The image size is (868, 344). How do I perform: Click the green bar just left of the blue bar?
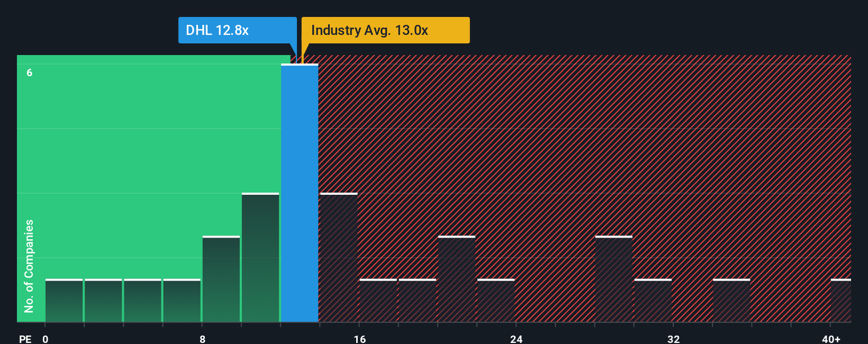coord(260,257)
